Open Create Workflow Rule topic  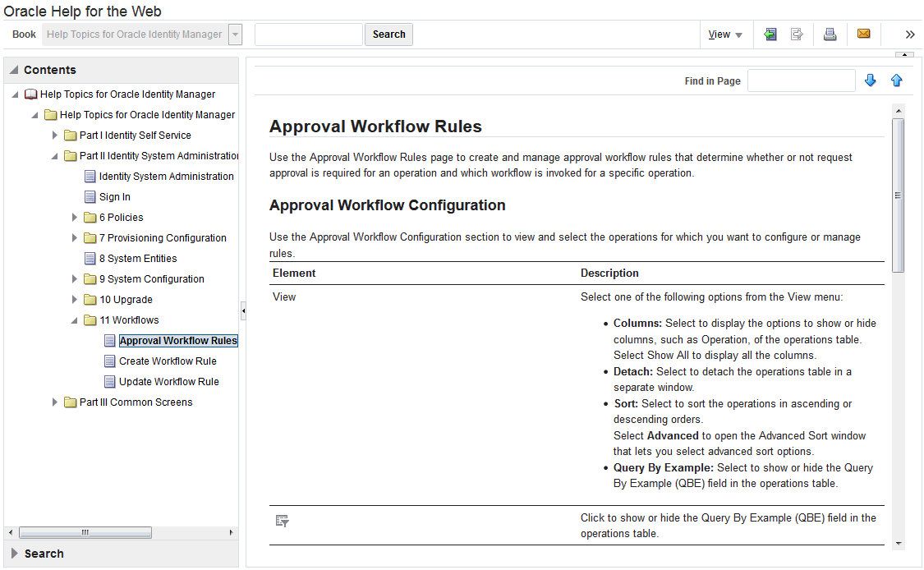point(168,361)
